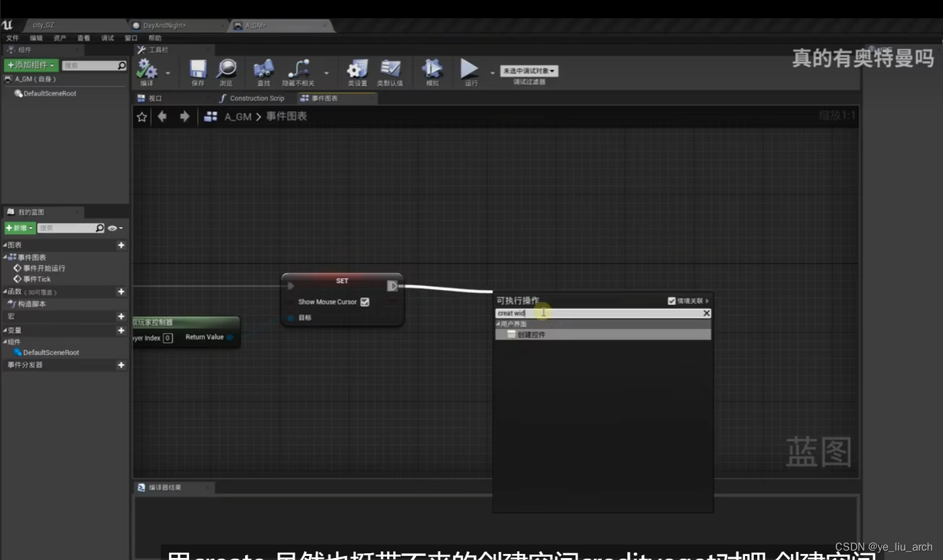Collapse the 函数 section

click(x=5, y=291)
